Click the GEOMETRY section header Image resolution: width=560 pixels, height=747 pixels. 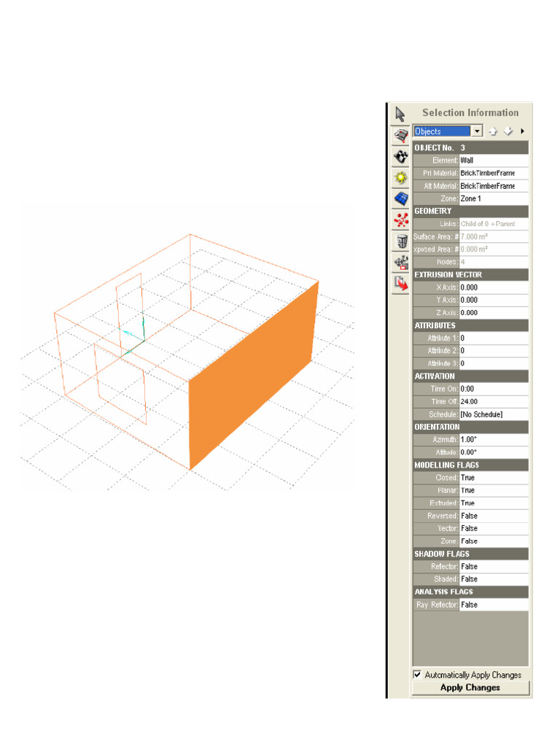pos(470,211)
